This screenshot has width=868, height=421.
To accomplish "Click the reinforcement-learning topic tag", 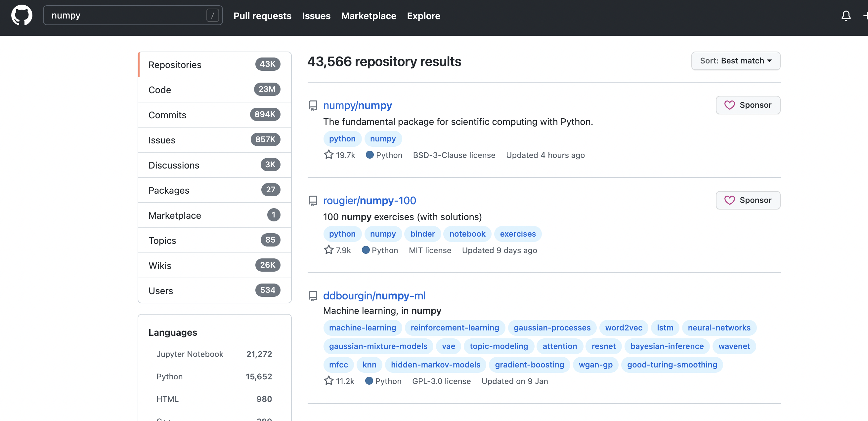I will coord(455,328).
